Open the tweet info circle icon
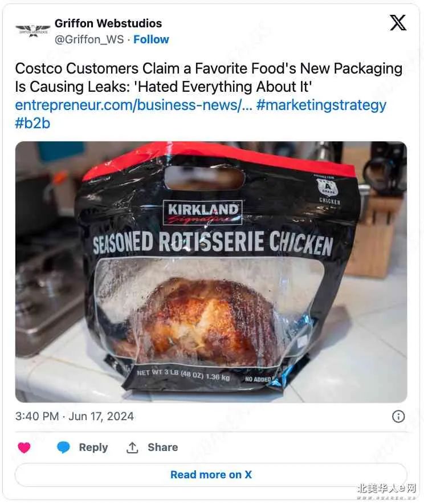The width and height of the screenshot is (424, 504). coord(398,417)
